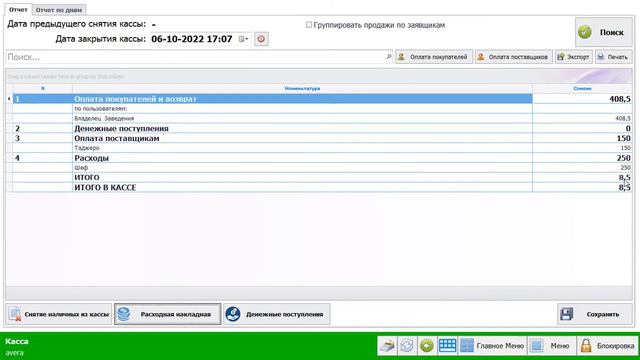Open the Отчет по дням tab
The width and height of the screenshot is (640, 360).
click(x=59, y=10)
